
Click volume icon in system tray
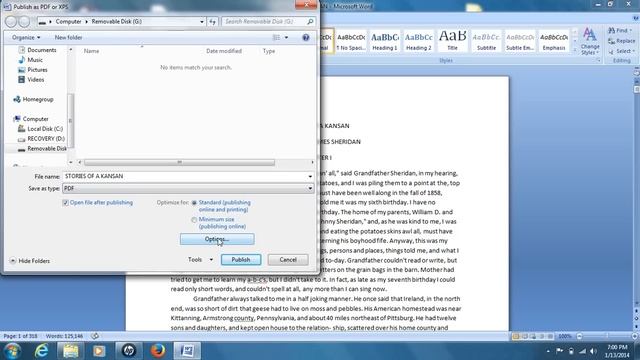594,351
